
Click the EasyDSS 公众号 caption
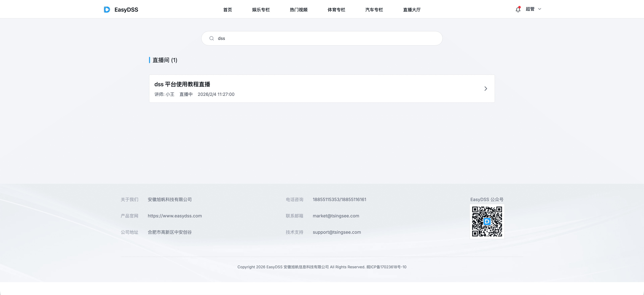click(487, 200)
